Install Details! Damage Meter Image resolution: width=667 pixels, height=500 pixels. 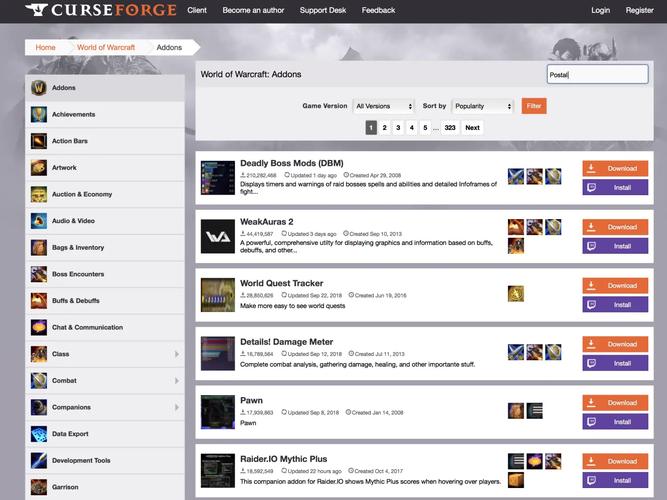pos(615,363)
